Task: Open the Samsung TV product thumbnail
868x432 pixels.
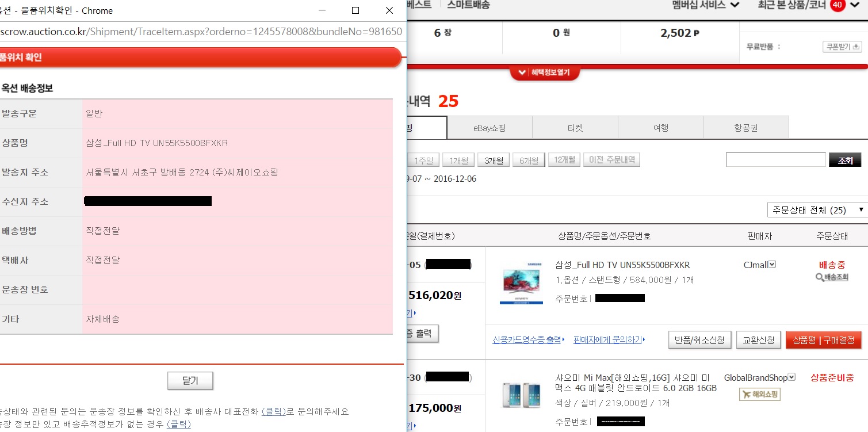Action: [x=521, y=286]
